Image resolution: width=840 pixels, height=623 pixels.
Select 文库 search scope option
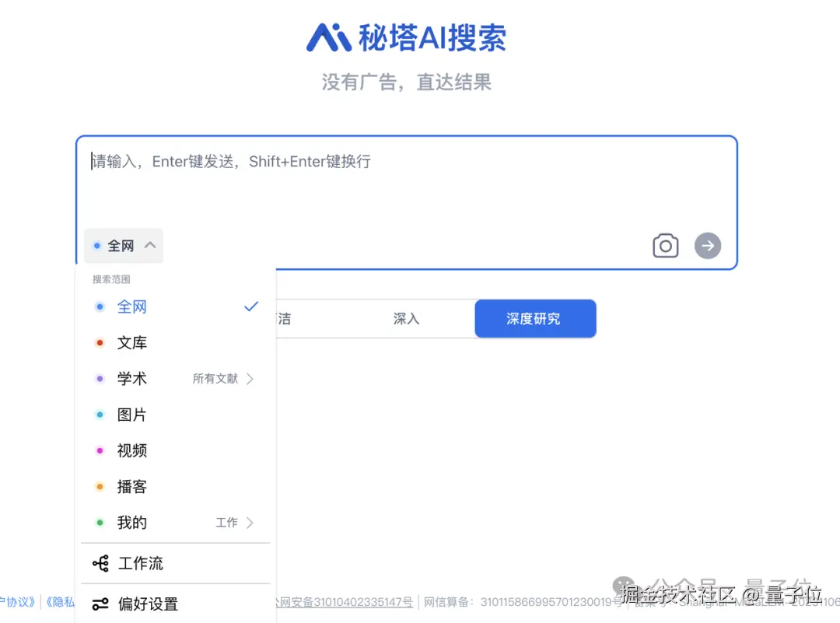176,343
